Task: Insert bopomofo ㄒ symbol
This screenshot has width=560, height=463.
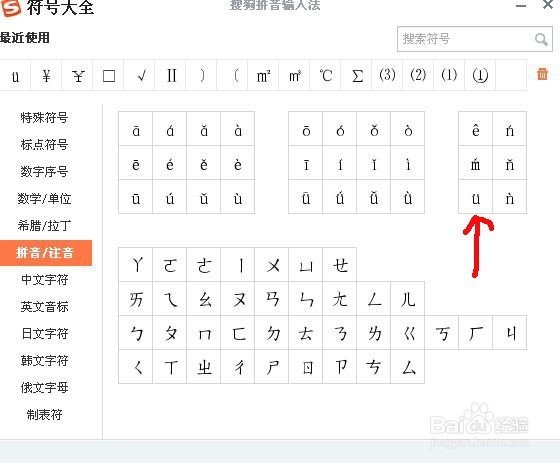Action: tap(170, 367)
